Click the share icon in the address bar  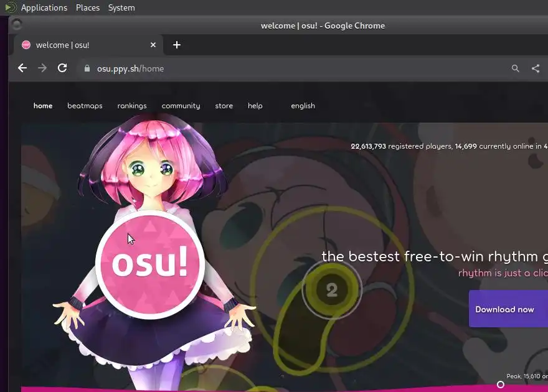pyautogui.click(x=536, y=68)
